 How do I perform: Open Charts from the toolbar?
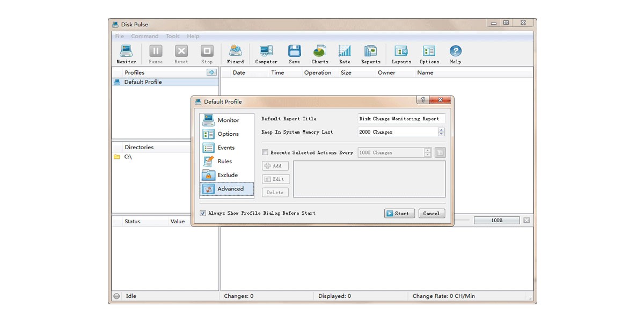(x=320, y=54)
